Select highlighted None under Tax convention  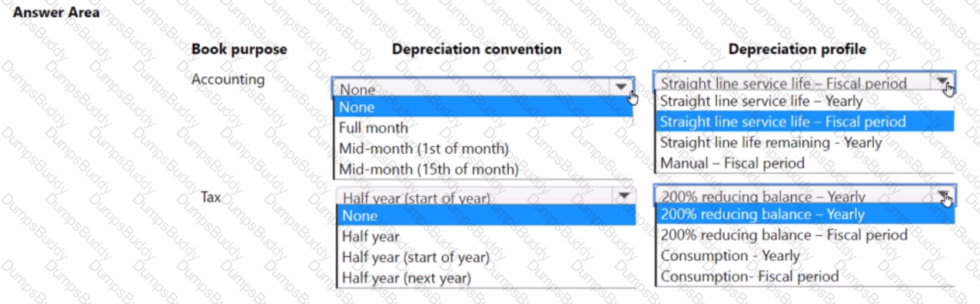point(486,216)
